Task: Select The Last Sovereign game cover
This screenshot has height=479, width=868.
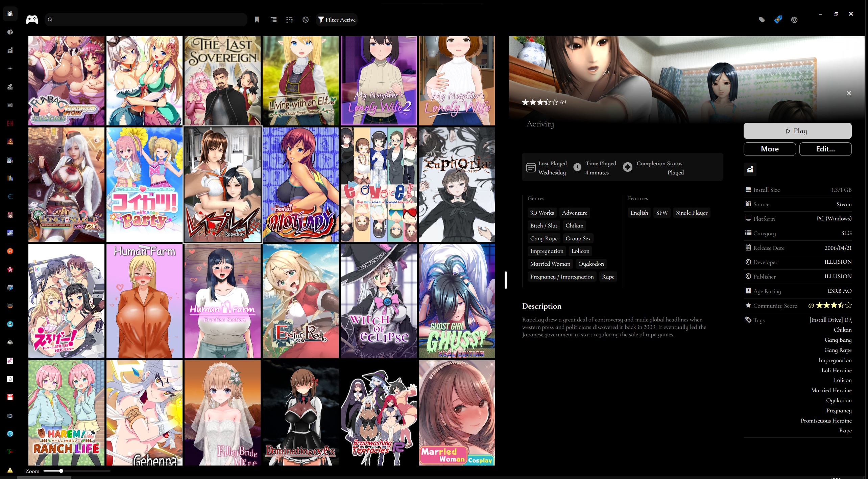Action: (222, 81)
